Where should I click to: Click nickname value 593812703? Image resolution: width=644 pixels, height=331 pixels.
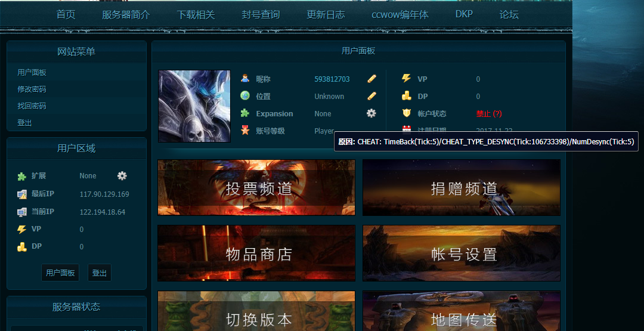pos(332,79)
